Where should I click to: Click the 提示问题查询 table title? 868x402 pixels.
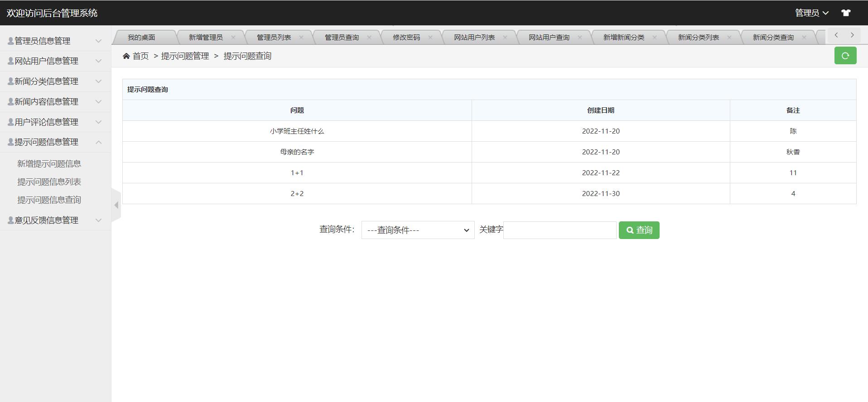(148, 89)
